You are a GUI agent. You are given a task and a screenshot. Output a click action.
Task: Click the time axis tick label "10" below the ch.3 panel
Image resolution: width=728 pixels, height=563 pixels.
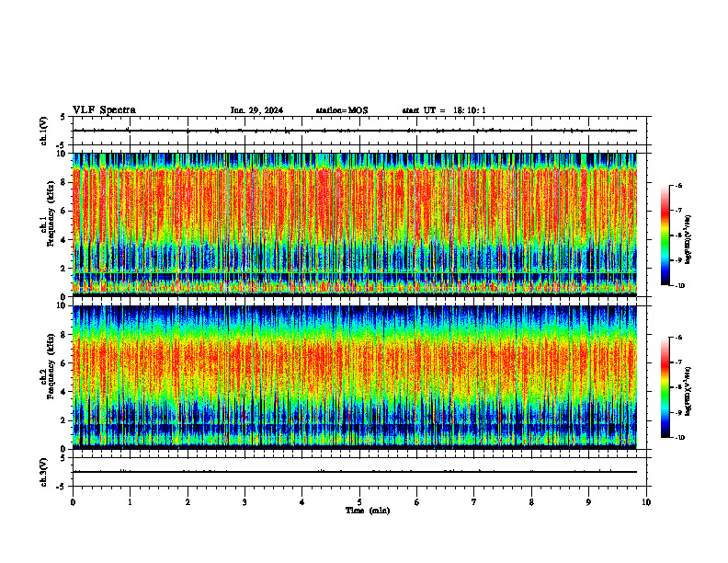coord(646,502)
